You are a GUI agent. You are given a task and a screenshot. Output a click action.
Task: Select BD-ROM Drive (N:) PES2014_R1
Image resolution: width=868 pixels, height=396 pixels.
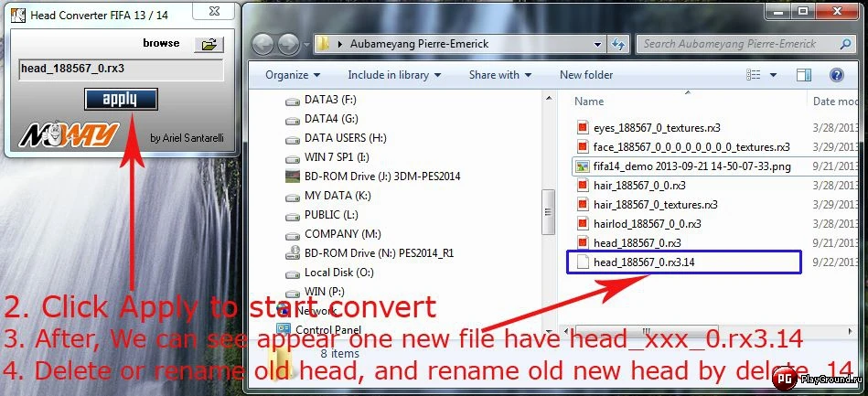tap(380, 253)
